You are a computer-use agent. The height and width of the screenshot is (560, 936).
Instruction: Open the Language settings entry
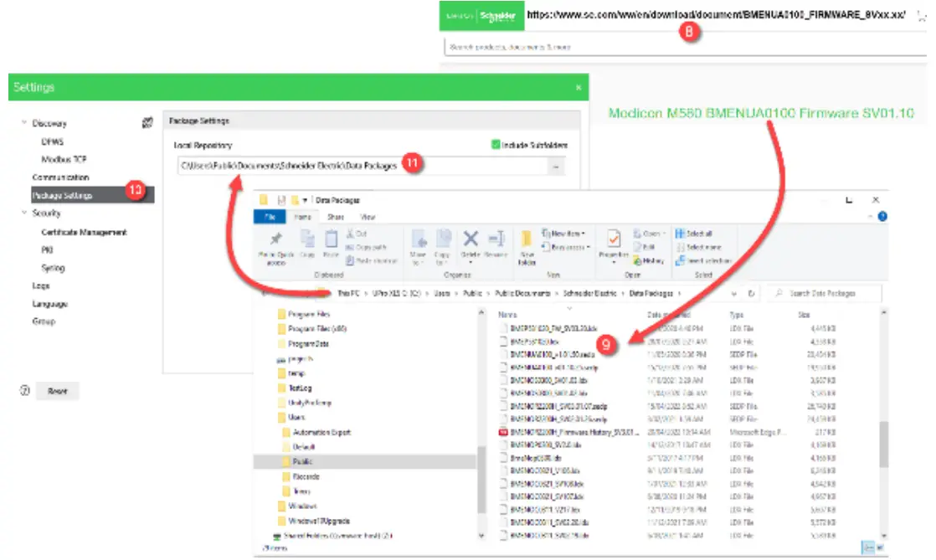click(49, 303)
